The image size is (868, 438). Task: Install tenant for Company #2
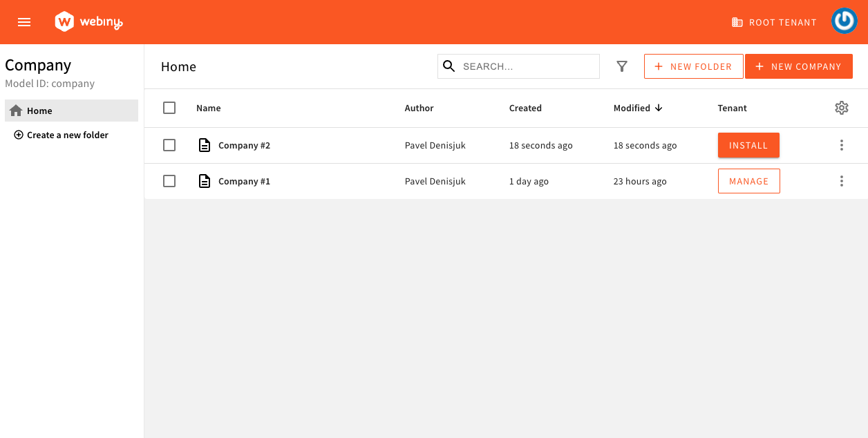[748, 145]
